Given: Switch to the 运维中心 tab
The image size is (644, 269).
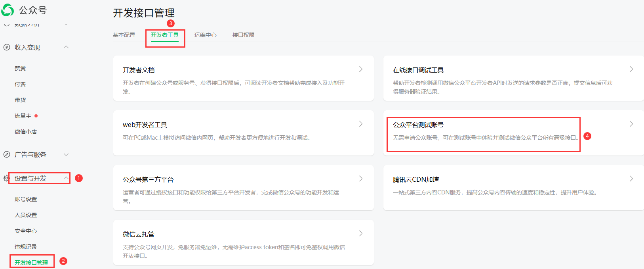Looking at the screenshot, I should click(206, 35).
